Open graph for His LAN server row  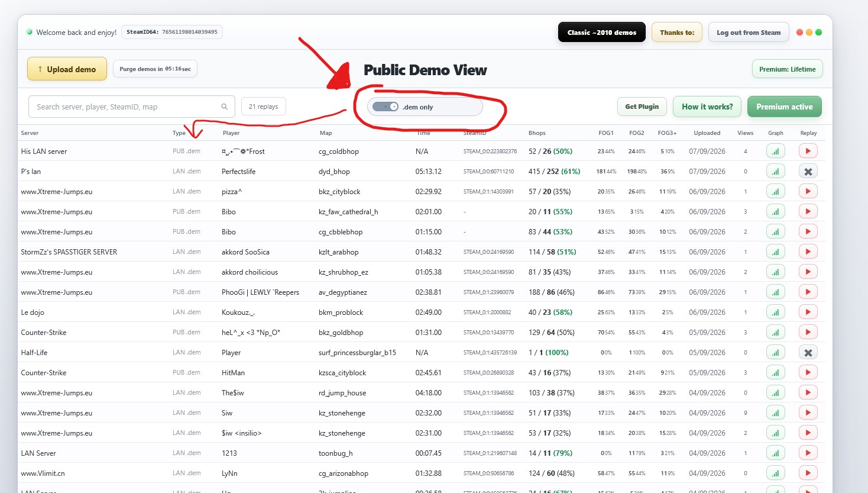775,152
